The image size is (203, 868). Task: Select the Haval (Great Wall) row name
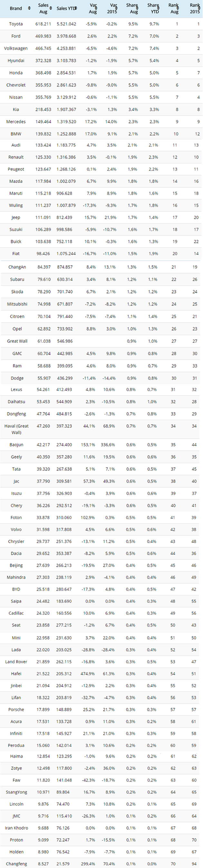pos(16,429)
